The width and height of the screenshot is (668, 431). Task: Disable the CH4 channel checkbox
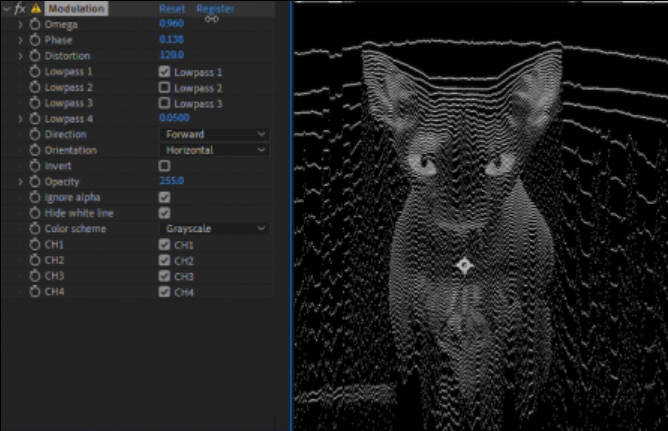(x=164, y=292)
